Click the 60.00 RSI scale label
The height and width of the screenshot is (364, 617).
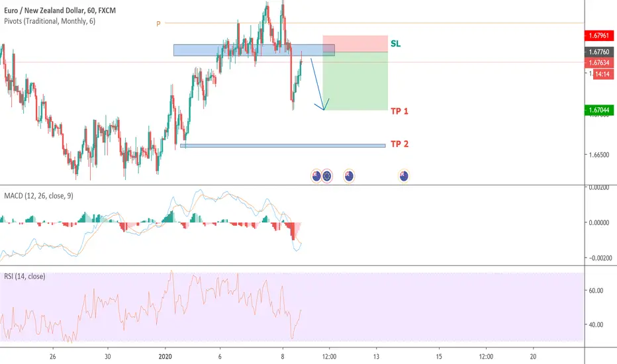[596, 291]
